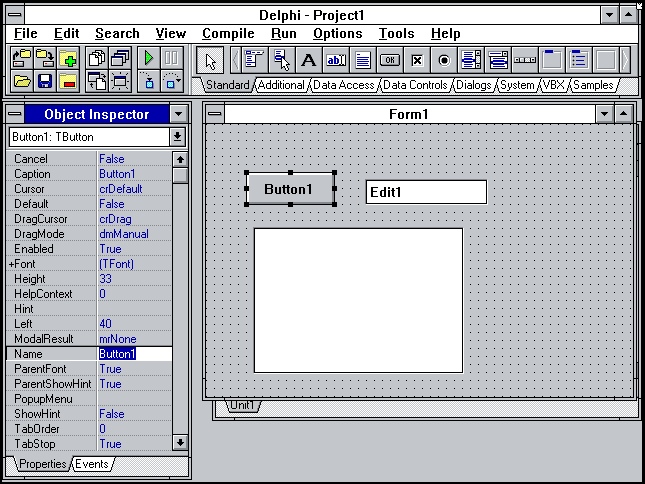Click the Enabled property value True
The height and width of the screenshot is (484, 645).
[110, 249]
